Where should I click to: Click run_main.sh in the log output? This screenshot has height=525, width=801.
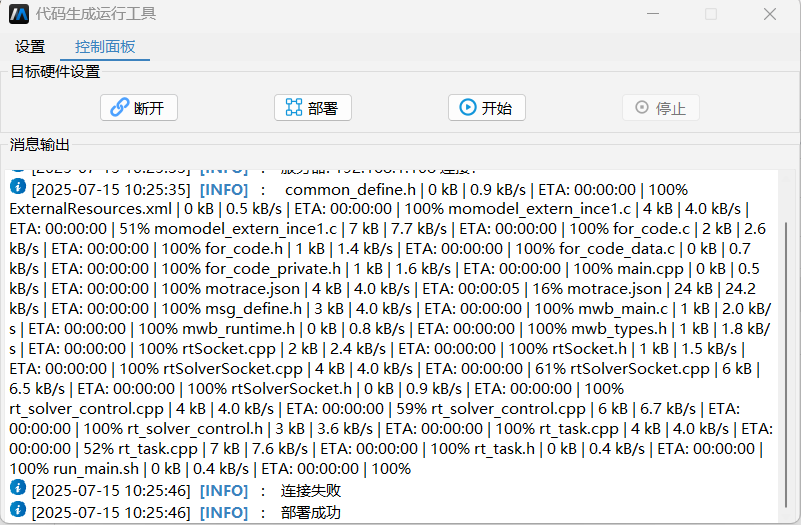tap(96, 469)
